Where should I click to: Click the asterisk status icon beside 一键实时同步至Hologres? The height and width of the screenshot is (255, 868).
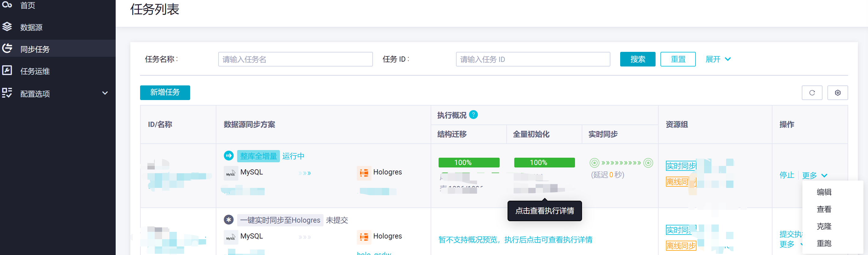point(229,220)
